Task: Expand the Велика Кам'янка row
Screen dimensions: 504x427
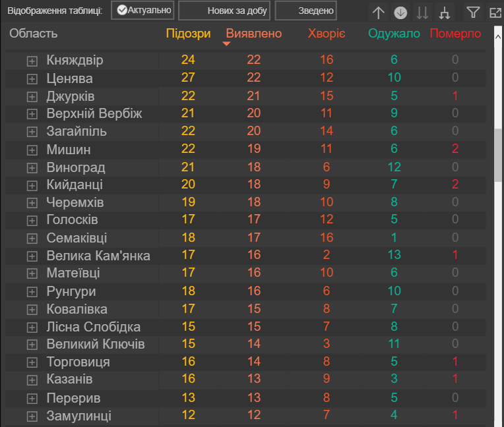Action: 31,256
